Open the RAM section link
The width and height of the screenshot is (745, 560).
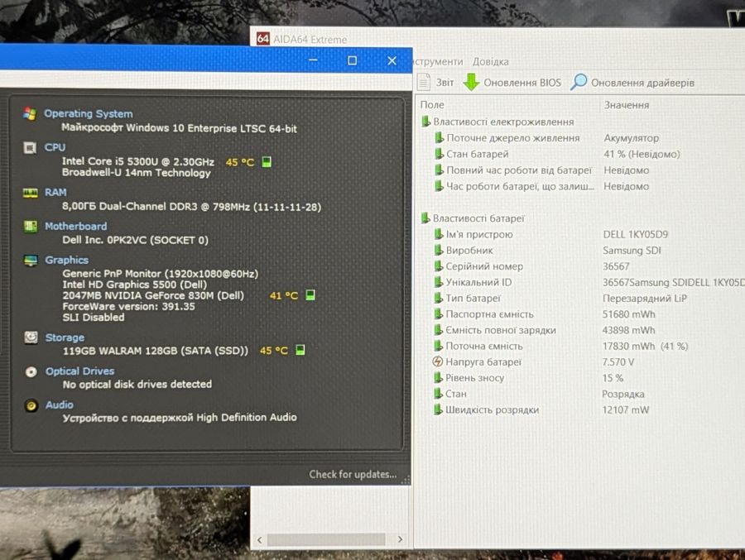click(55, 193)
